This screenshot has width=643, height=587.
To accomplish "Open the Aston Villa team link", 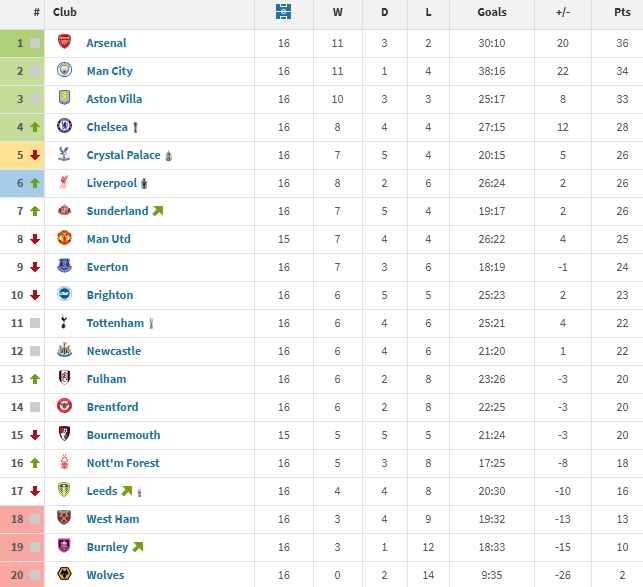I will click(x=114, y=99).
